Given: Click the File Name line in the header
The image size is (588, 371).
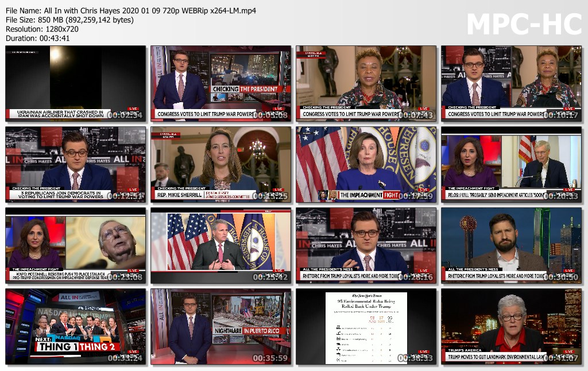Looking at the screenshot, I should coord(131,11).
